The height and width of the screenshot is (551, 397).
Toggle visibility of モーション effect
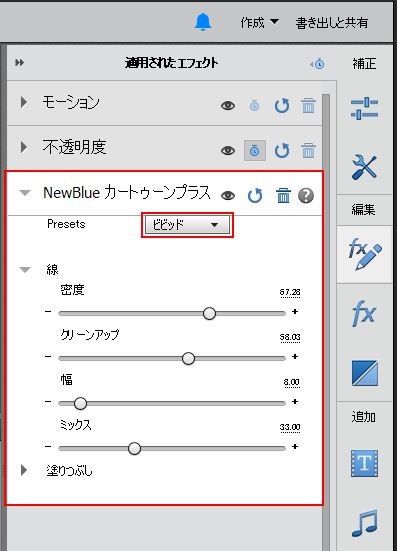pyautogui.click(x=228, y=105)
